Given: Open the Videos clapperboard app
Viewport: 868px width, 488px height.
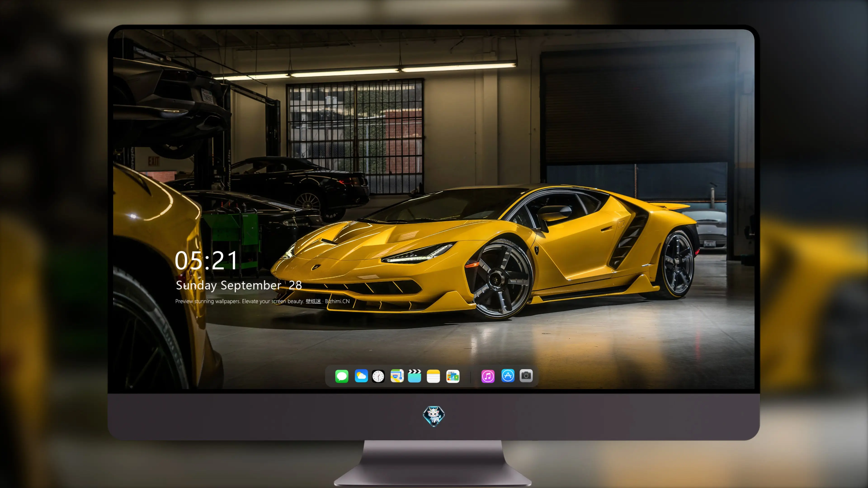Looking at the screenshot, I should pos(415,376).
